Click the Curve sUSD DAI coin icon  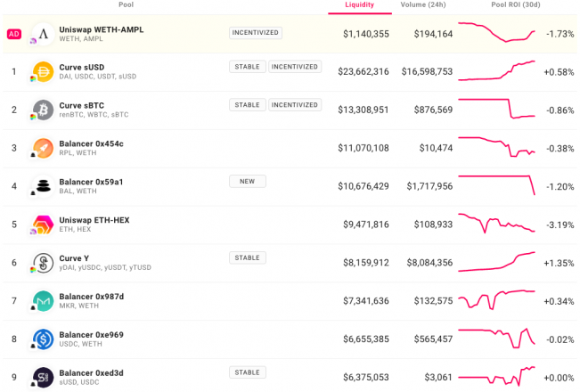point(44,72)
